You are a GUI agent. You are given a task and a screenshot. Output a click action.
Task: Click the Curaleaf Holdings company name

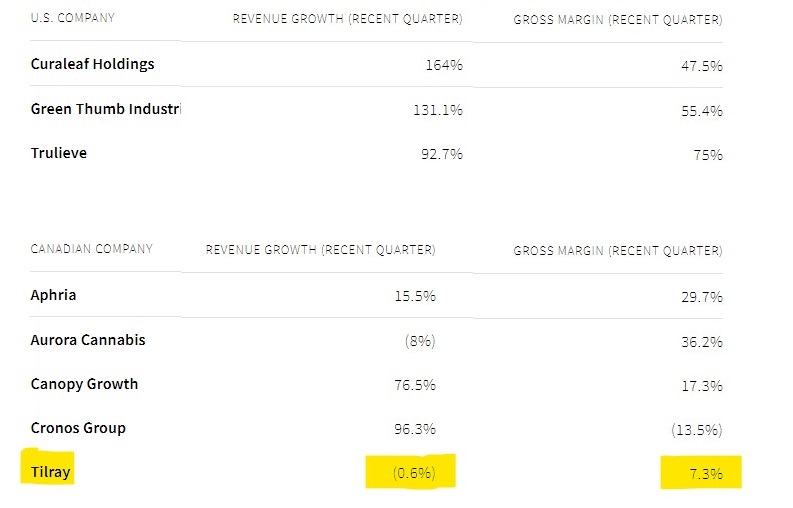(93, 64)
